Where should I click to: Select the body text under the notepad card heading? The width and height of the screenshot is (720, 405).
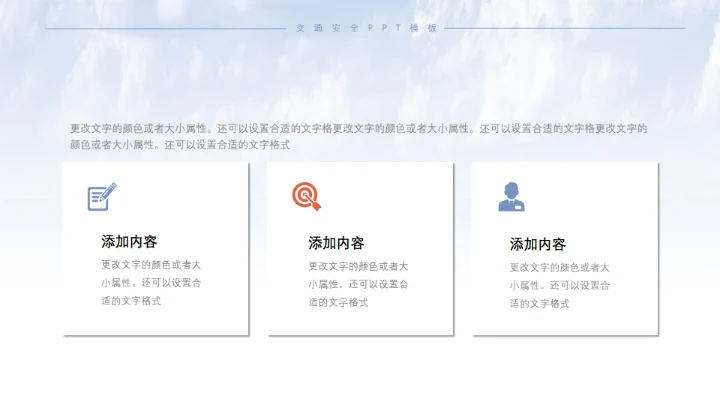pyautogui.click(x=151, y=283)
